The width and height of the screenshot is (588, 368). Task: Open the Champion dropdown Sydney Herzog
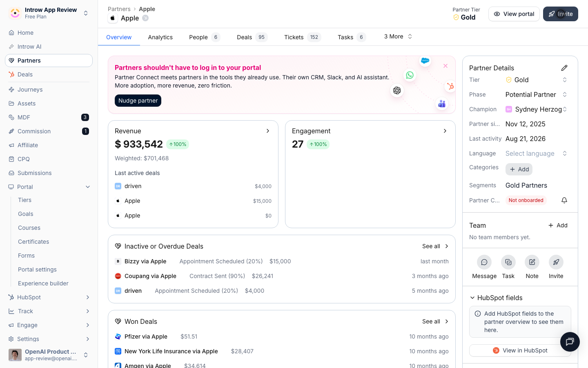coord(537,109)
